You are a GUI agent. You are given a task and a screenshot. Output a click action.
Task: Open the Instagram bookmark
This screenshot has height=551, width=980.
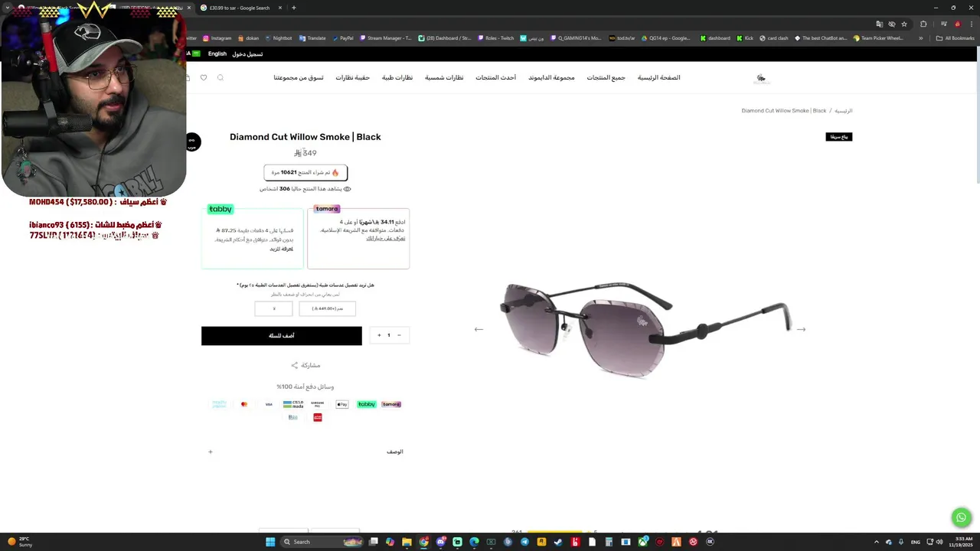tap(217, 37)
